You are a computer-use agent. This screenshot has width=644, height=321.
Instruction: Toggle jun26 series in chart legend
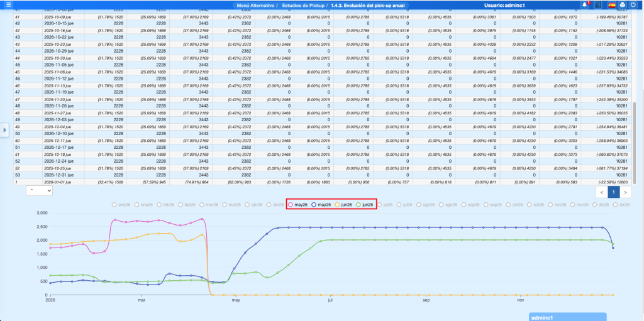coord(344,205)
